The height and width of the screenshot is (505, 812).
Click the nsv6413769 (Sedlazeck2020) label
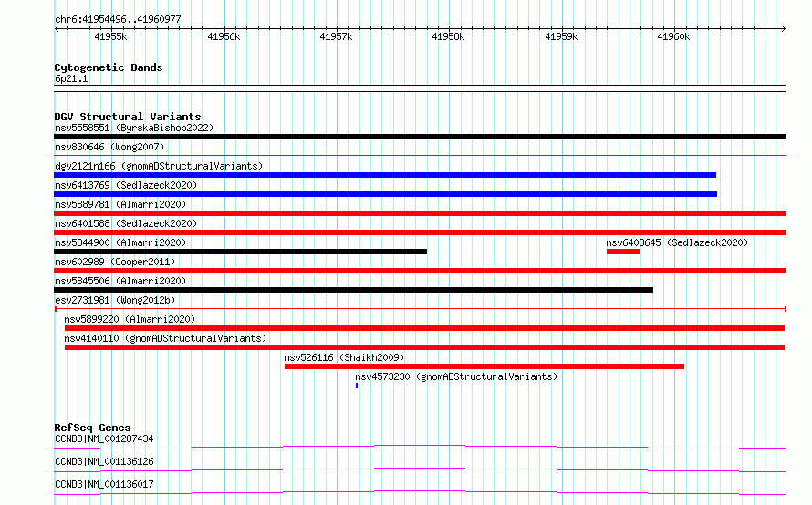point(126,185)
